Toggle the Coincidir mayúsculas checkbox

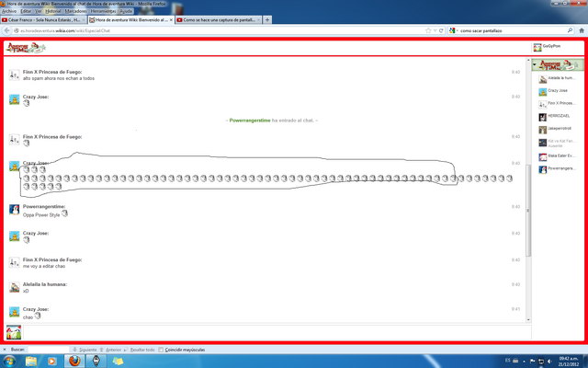[161, 350]
